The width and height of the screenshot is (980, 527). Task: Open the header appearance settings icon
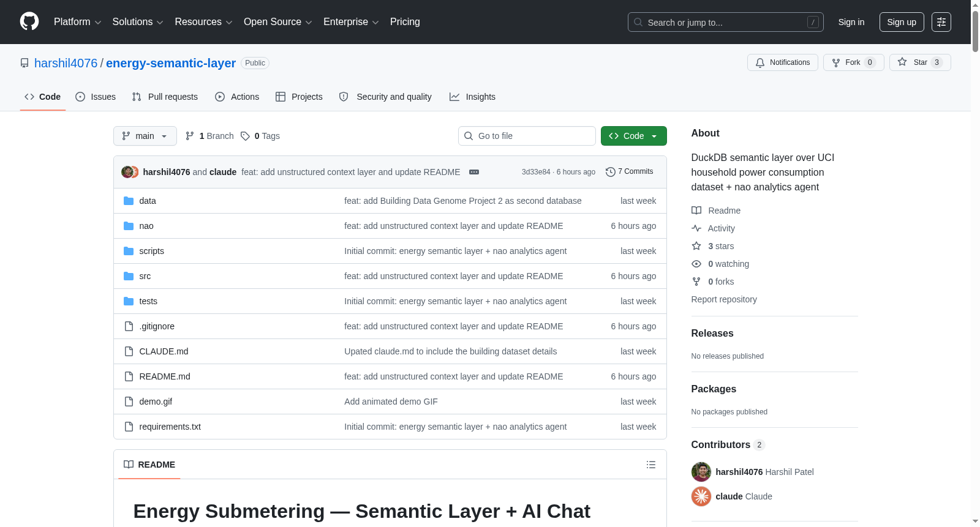pos(941,22)
